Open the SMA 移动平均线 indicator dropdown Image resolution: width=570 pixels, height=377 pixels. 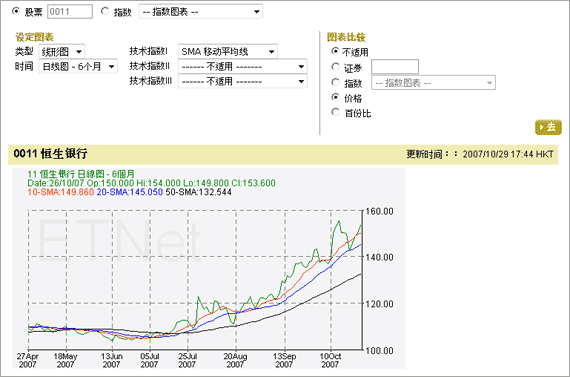point(228,52)
